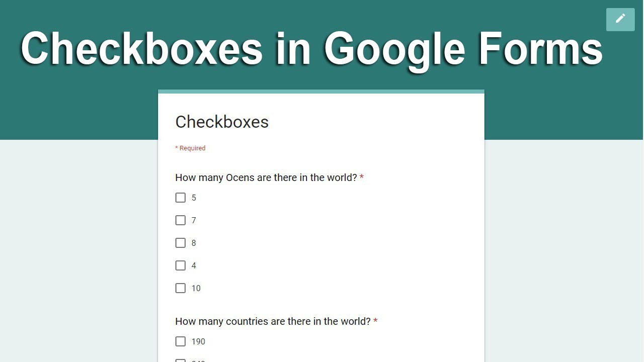Click the pencil edit form icon
Viewport: 644px width, 362px height.
[620, 19]
